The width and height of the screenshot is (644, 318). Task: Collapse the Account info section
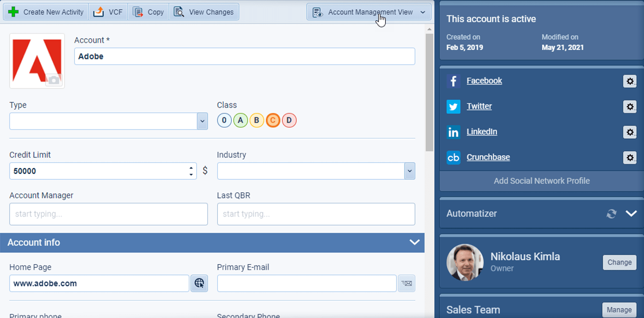pos(414,242)
